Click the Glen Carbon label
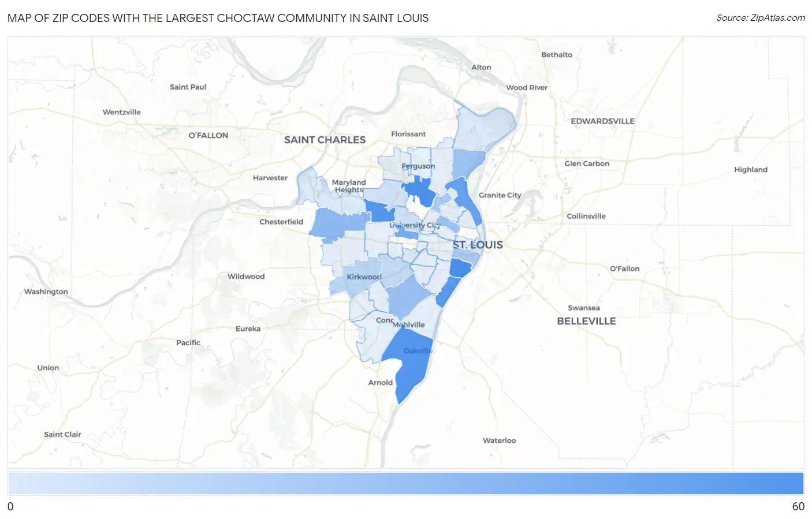 587,164
